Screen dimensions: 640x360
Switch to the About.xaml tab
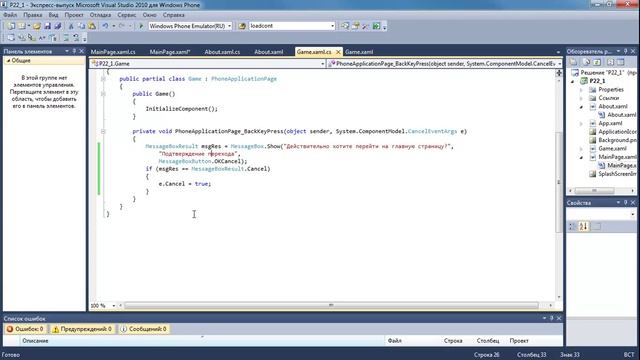pyautogui.click(x=269, y=52)
